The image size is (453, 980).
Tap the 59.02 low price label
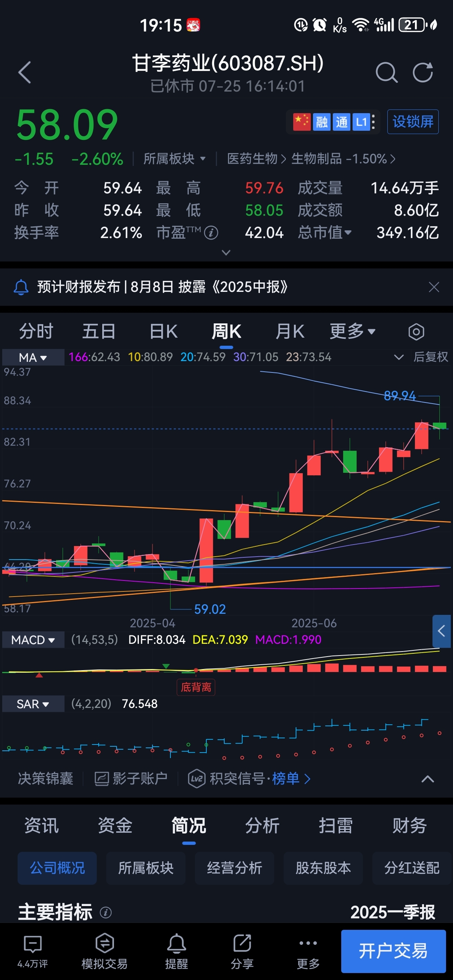pos(210,609)
